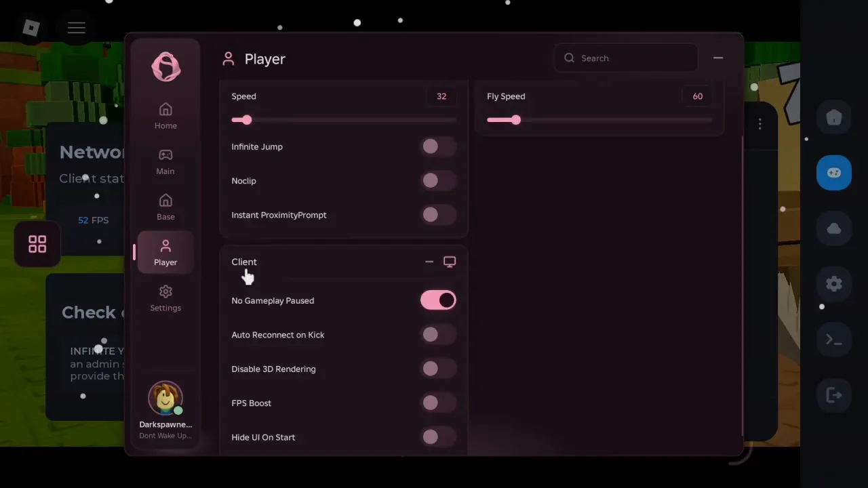The image size is (868, 488).
Task: Click the Darkspawne avatar picture
Action: pos(165,398)
